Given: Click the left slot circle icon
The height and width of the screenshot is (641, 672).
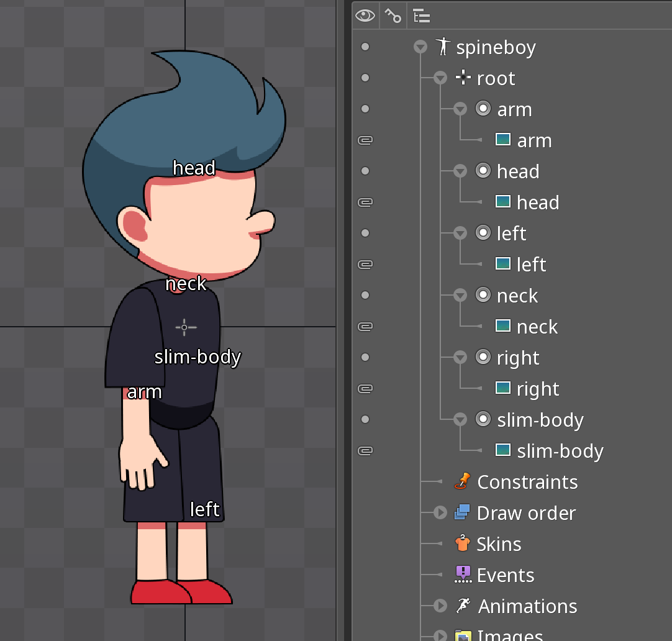Looking at the screenshot, I should pos(483,233).
